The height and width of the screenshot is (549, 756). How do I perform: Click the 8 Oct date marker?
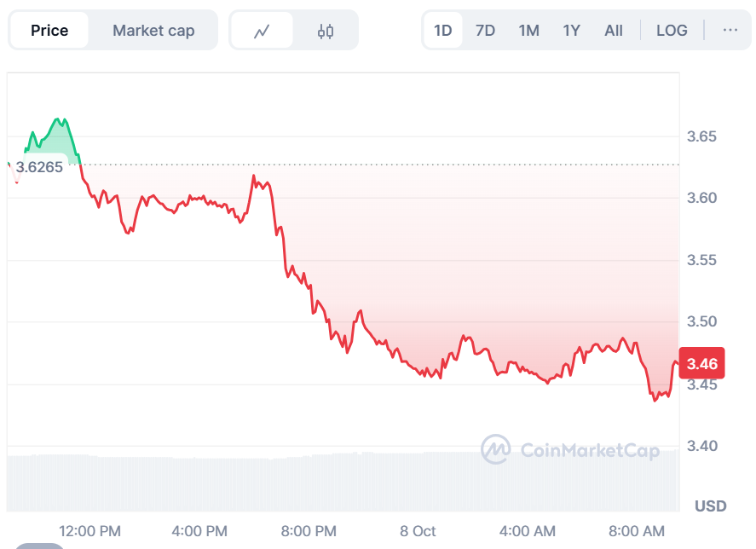(418, 531)
